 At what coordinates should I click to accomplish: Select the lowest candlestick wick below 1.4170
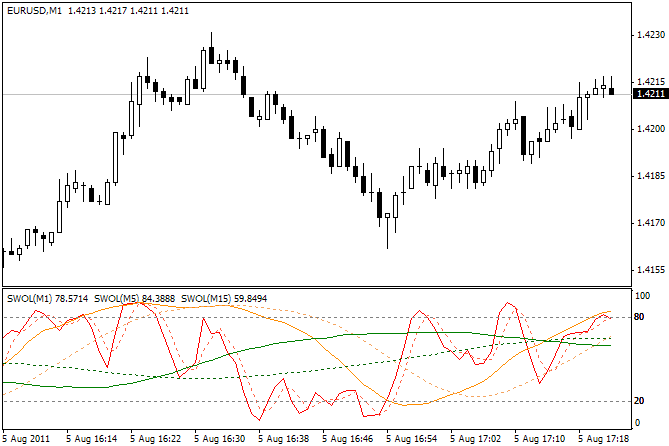(387, 240)
